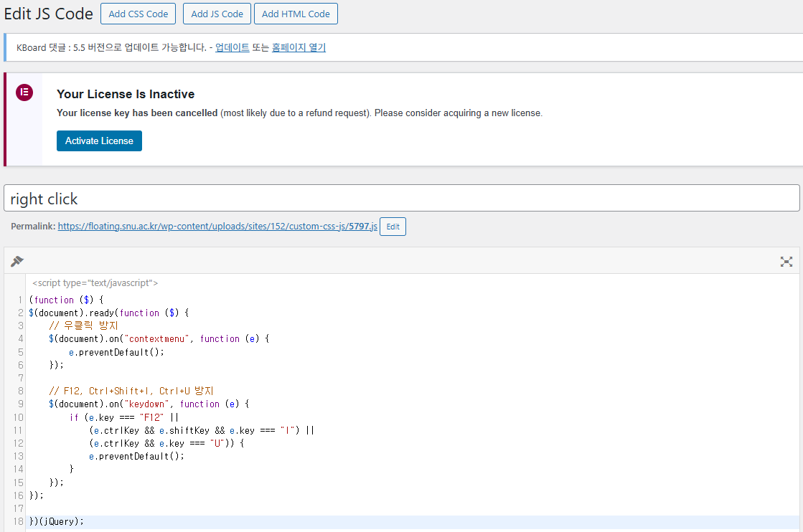Click the '})(jQuery);' closing line
This screenshot has width=803, height=532.
tap(57, 521)
